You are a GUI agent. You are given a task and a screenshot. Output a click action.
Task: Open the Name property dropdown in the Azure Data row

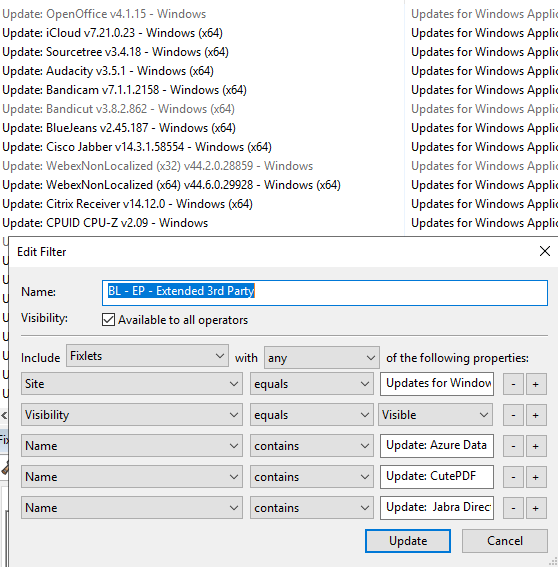click(132, 446)
